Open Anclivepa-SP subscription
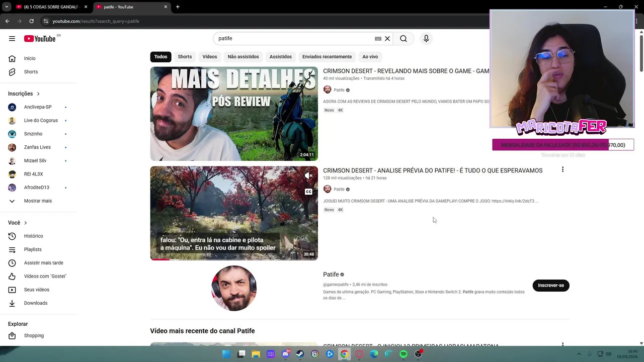The image size is (644, 362). pyautogui.click(x=39, y=107)
